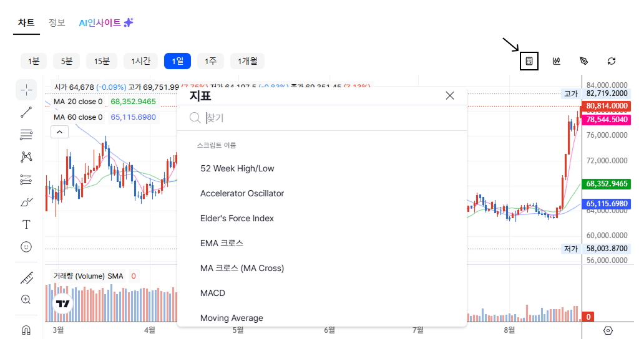Click the AI sparkle icon
This screenshot has height=349, width=644.
(129, 22)
